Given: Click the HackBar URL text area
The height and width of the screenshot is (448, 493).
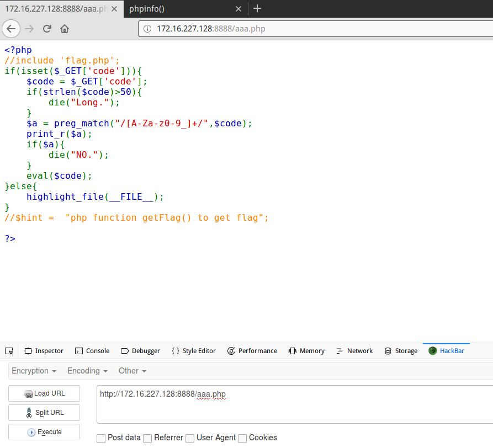Looking at the screenshot, I should pyautogui.click(x=295, y=404).
